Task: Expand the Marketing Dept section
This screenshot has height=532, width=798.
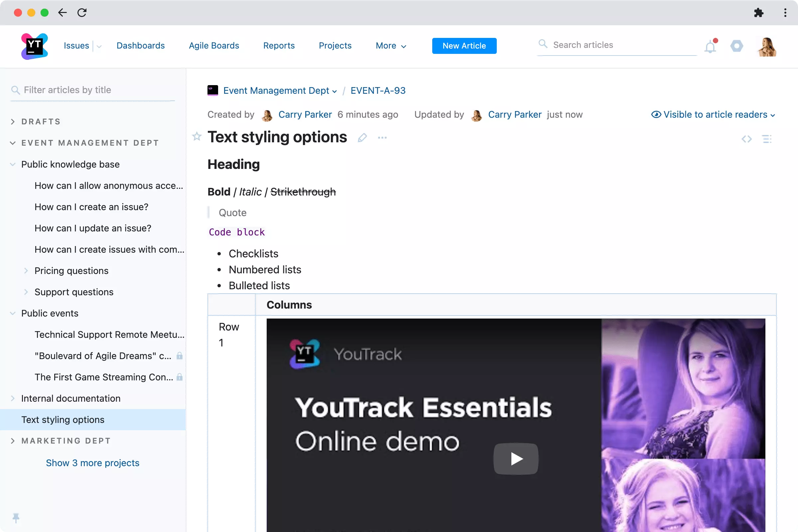Action: point(13,441)
